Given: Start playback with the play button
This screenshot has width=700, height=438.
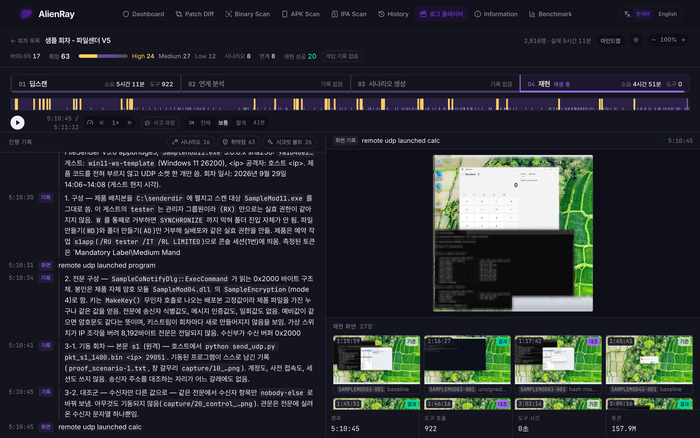Looking at the screenshot, I should click(x=17, y=122).
